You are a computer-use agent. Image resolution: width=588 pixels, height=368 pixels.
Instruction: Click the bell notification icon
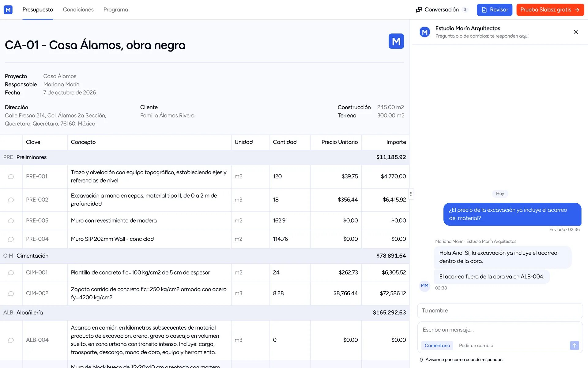tap(421, 360)
